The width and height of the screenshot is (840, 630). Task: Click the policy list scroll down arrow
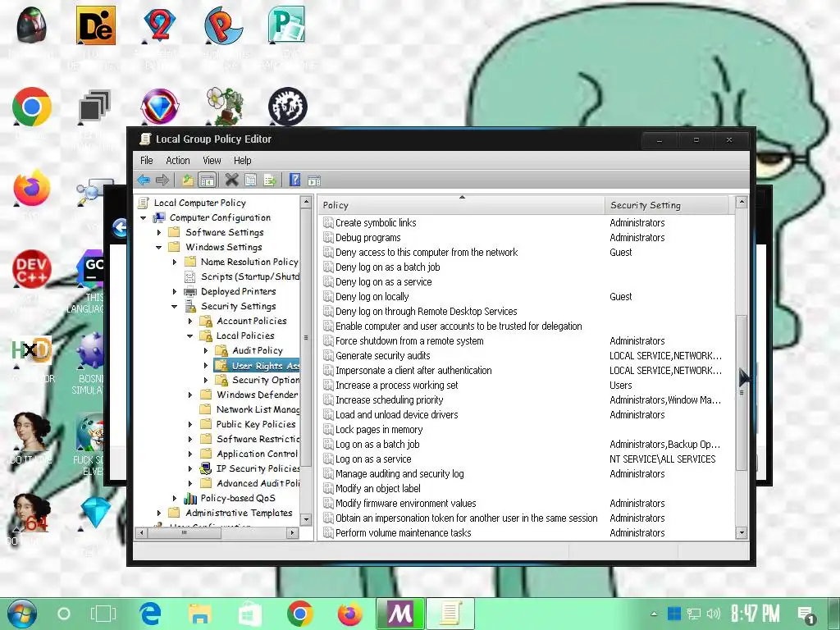tap(742, 532)
